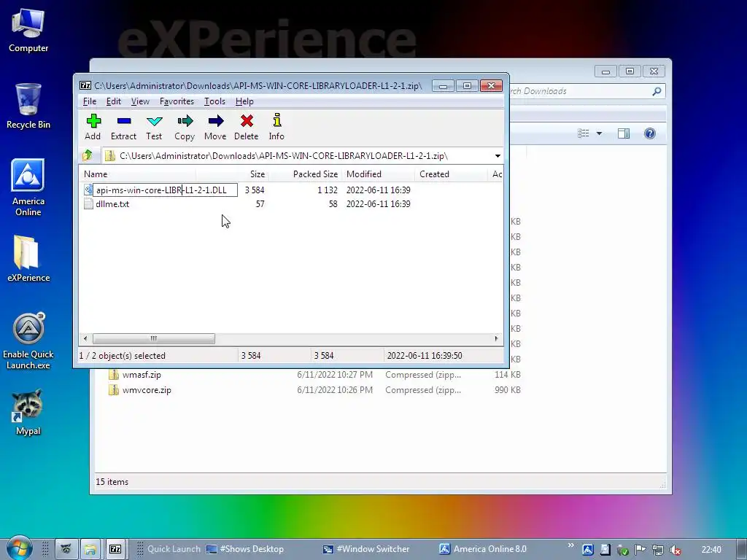Screen dimensions: 747x560
Task: Open the Windows Start orb
Action: coord(18,548)
